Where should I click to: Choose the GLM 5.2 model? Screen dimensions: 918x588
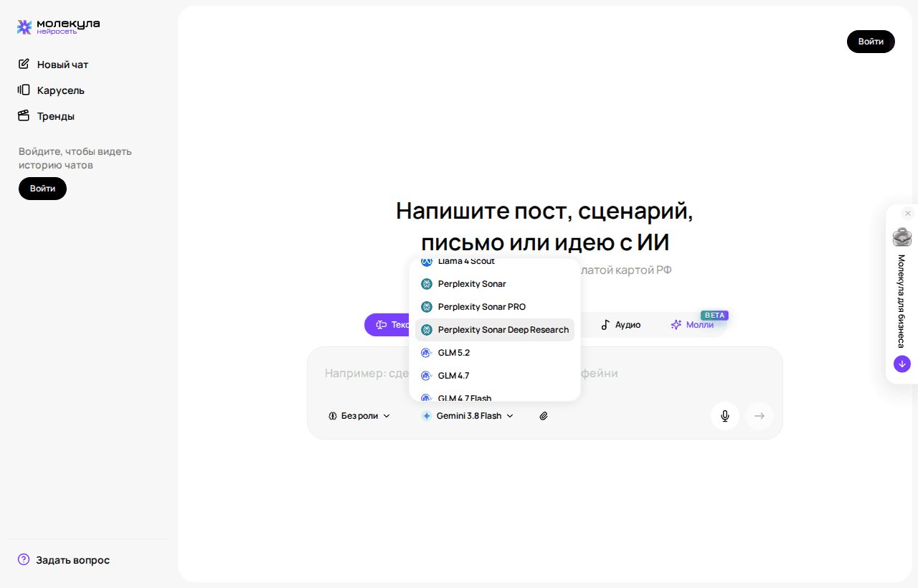495,353
